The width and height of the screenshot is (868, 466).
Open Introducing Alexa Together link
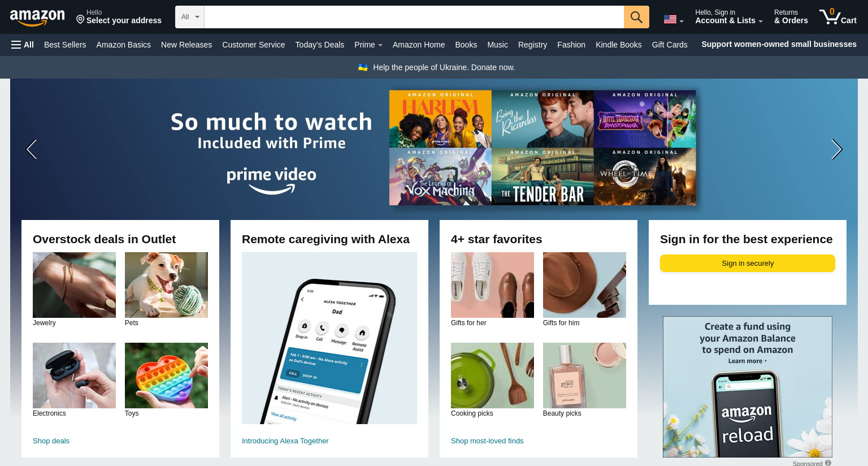coord(285,441)
